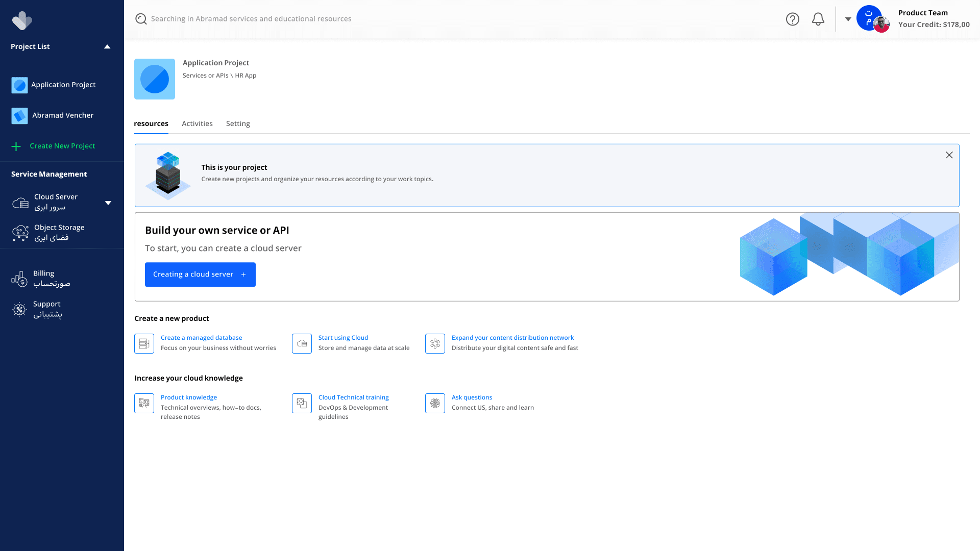The width and height of the screenshot is (980, 551).
Task: Switch to the Setting tab
Action: pos(238,123)
